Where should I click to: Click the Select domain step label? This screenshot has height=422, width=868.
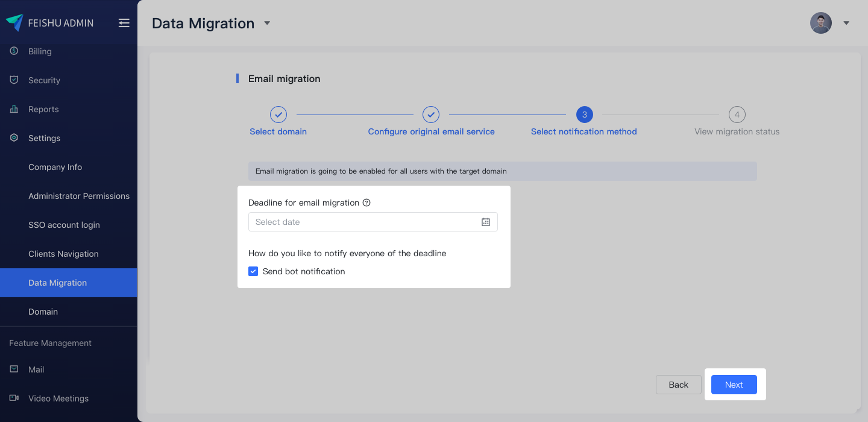pos(278,131)
